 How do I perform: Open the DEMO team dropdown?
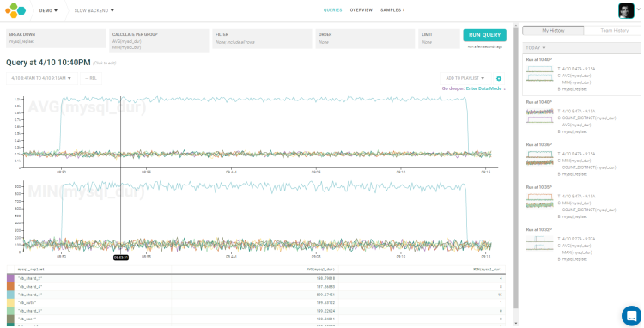(48, 10)
